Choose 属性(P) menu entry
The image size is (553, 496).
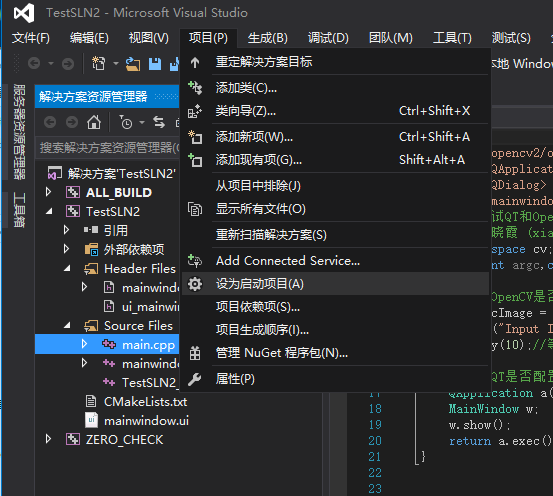coord(335,379)
